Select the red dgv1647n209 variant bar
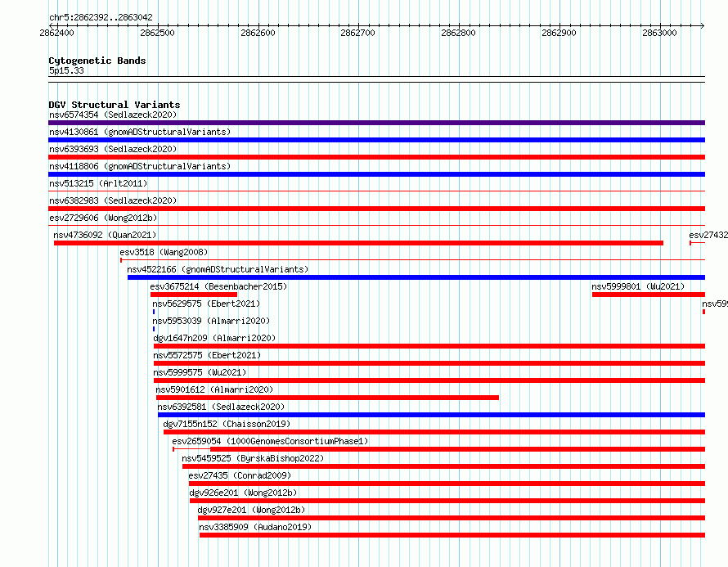This screenshot has height=567, width=728. coord(429,346)
